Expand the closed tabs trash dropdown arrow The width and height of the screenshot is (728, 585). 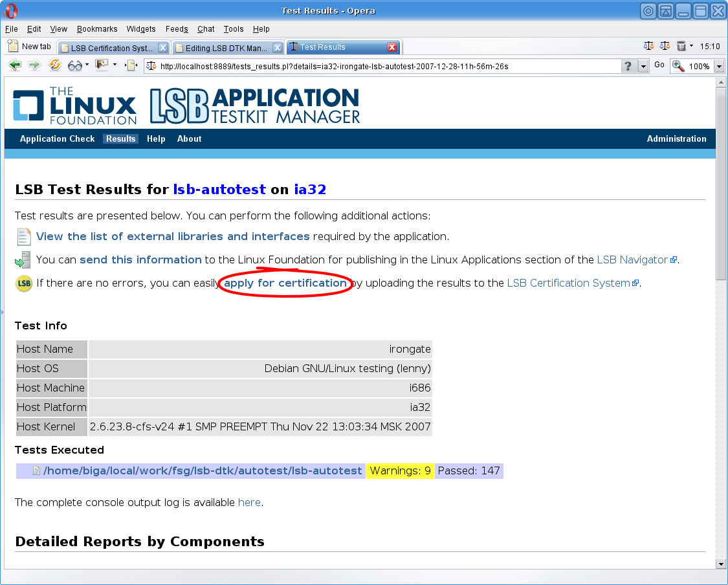tap(691, 46)
